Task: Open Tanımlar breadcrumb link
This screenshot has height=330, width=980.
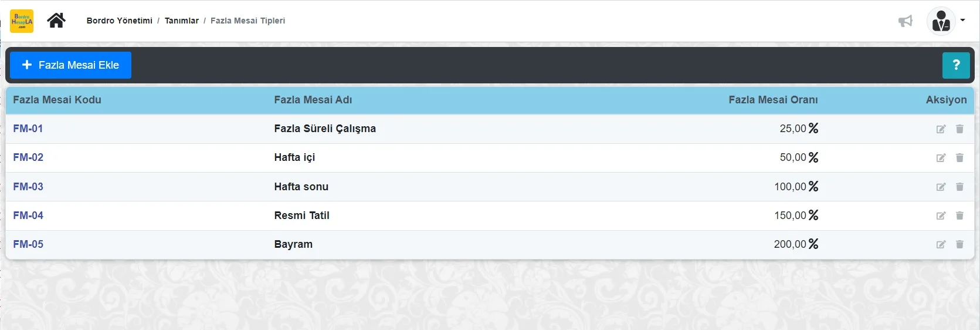Action: [182, 21]
